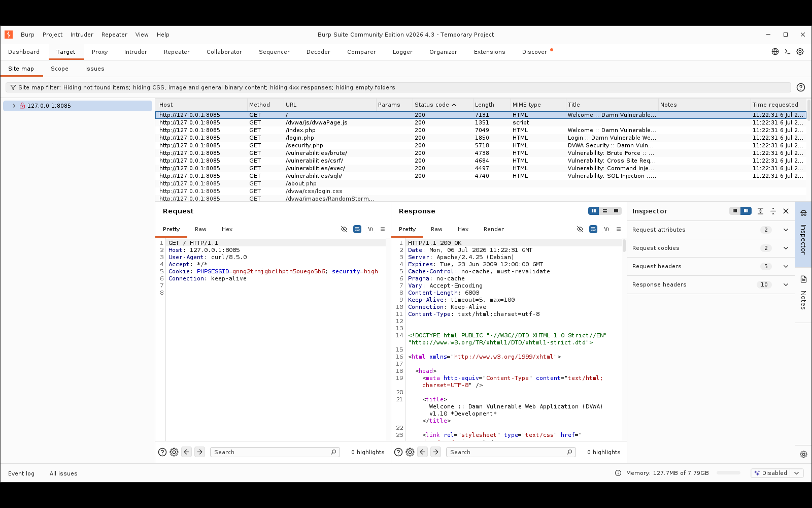Toggle the \n non-printable characters button in the Request pane
The width and height of the screenshot is (812, 508).
(x=370, y=229)
